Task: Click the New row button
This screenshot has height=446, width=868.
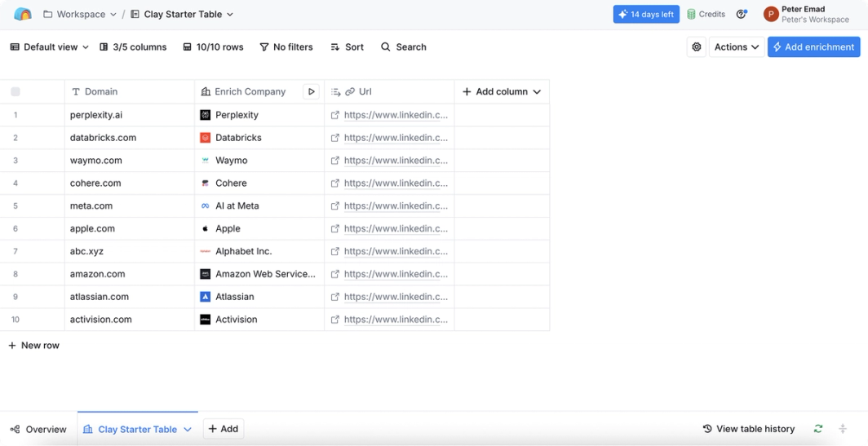Action: coord(33,345)
